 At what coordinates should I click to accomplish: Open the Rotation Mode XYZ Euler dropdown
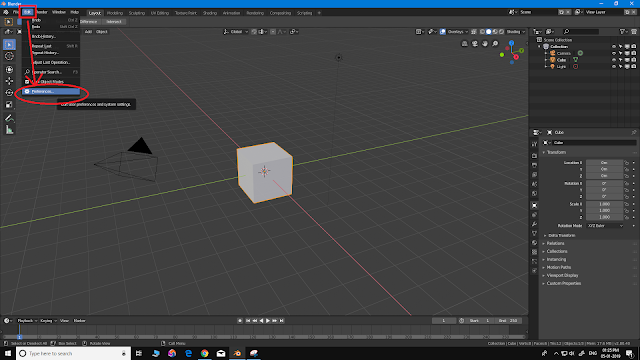605,226
